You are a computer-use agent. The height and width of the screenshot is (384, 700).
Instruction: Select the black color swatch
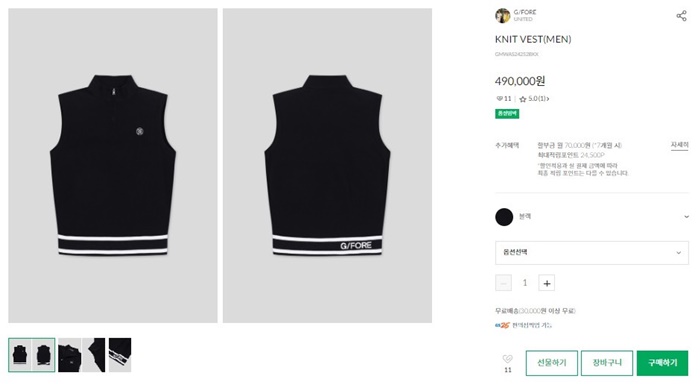pyautogui.click(x=504, y=217)
